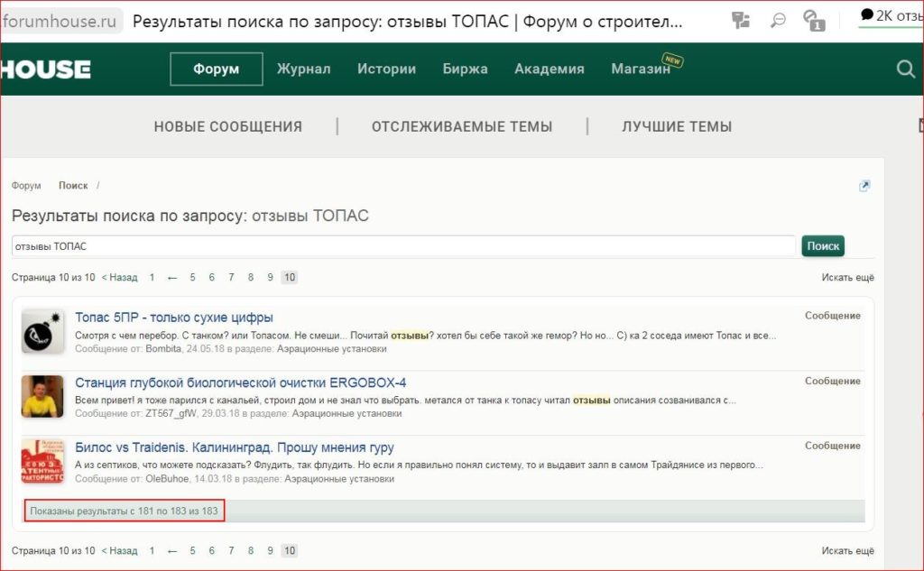Viewport: 924px width, 571px height.
Task: Go to page 9 in bottom pagination
Action: click(x=270, y=551)
